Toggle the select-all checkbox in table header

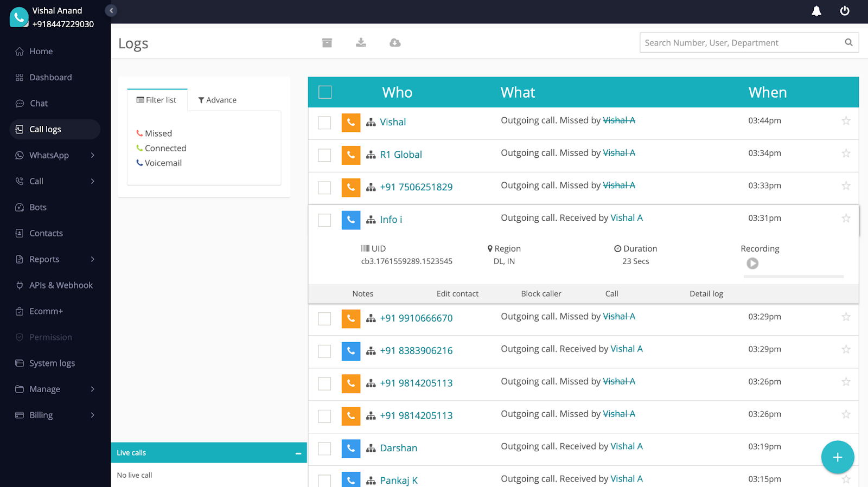point(325,92)
